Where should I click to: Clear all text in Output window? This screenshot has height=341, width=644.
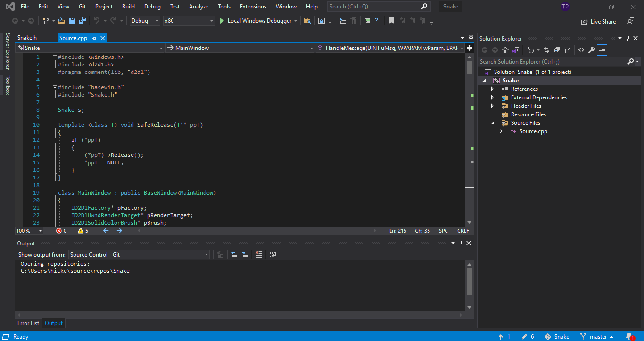point(258,254)
